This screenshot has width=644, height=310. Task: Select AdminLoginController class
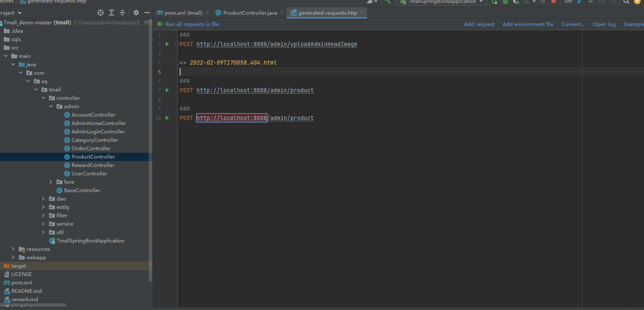coord(98,132)
